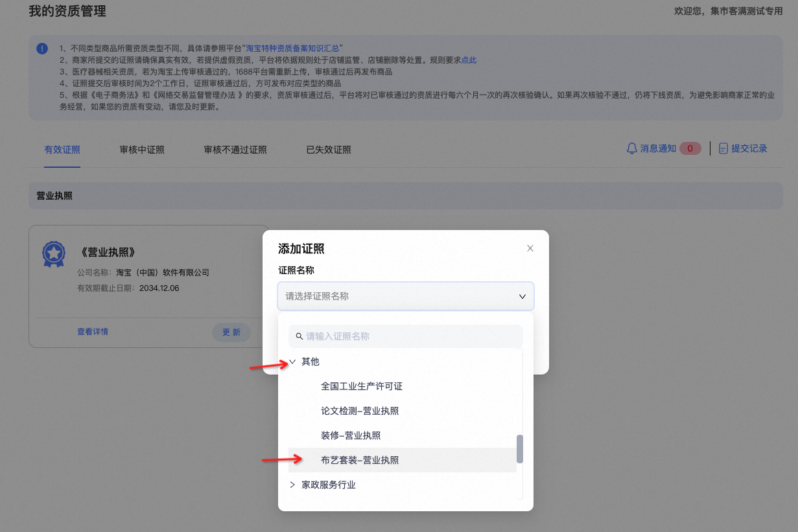Click the bell notification icon
Viewport: 798px width, 532px height.
click(632, 148)
